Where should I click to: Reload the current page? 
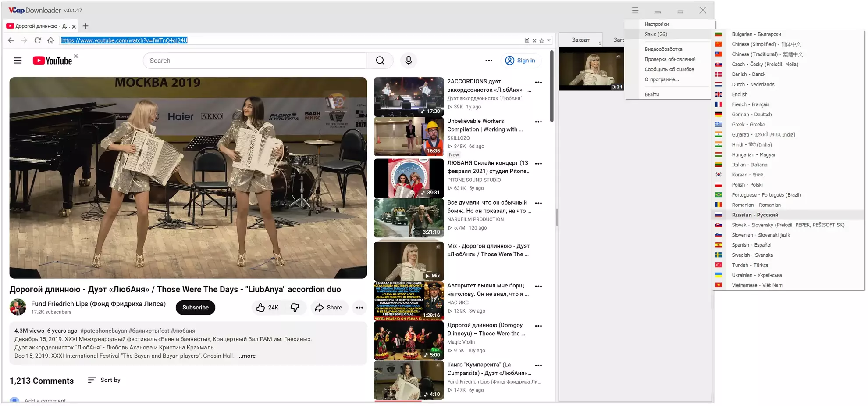(38, 40)
